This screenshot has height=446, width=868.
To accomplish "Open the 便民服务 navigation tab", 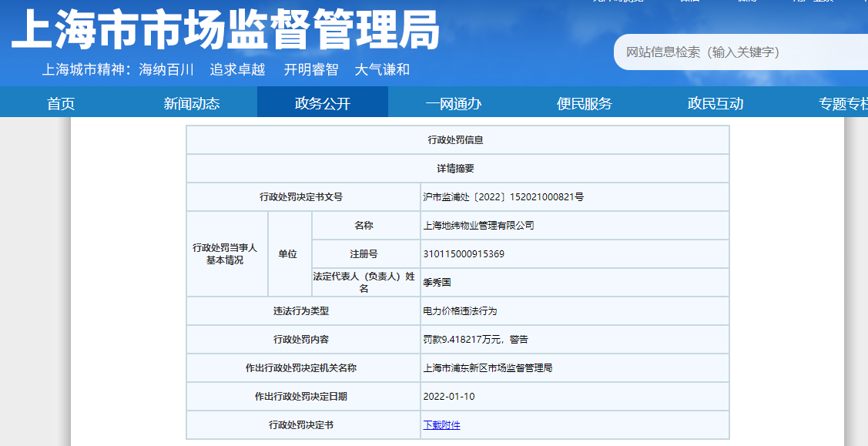I will pos(585,103).
